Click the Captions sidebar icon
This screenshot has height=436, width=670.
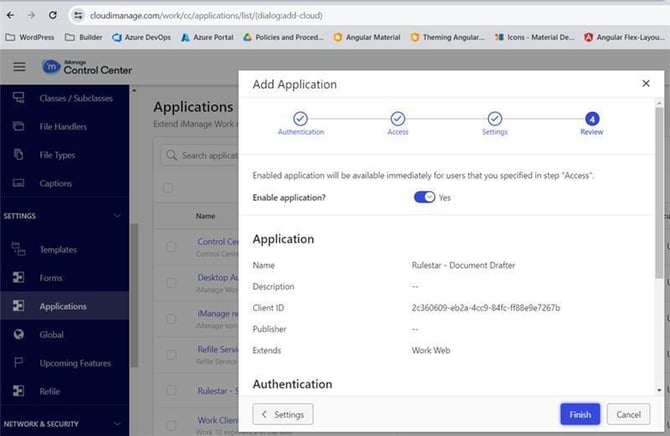click(x=18, y=183)
